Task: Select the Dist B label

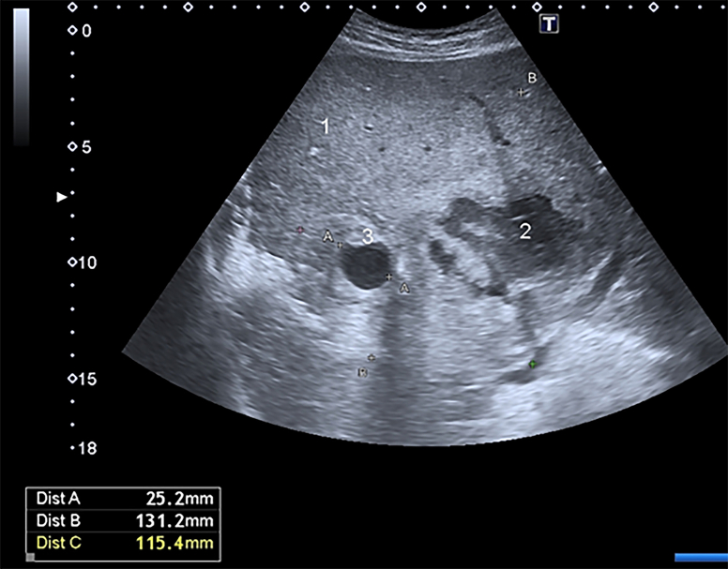Action: pos(58,521)
